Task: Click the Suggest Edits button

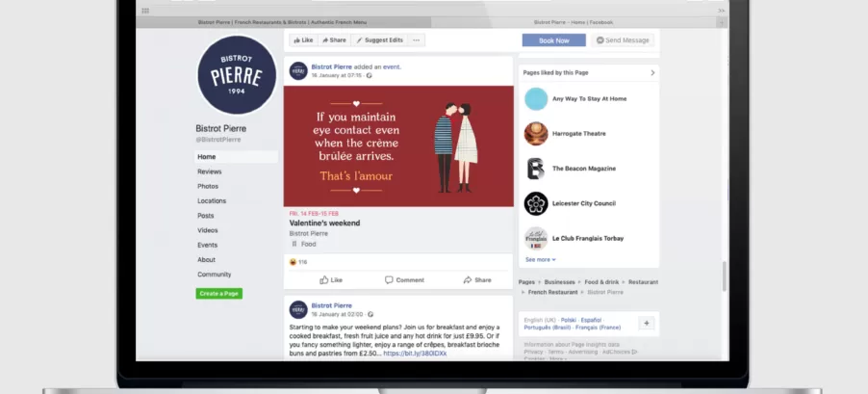Action: [380, 39]
